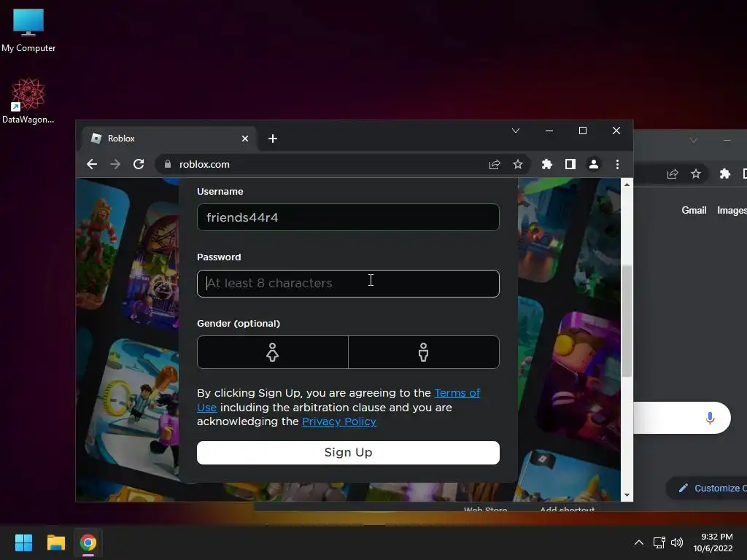Open DataWagon desktop shortcut
747x560 pixels.
click(x=28, y=101)
